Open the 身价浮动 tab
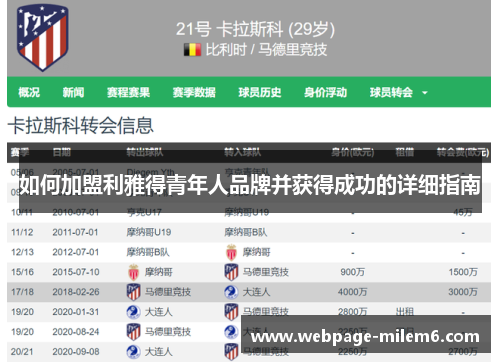 [x=325, y=92]
